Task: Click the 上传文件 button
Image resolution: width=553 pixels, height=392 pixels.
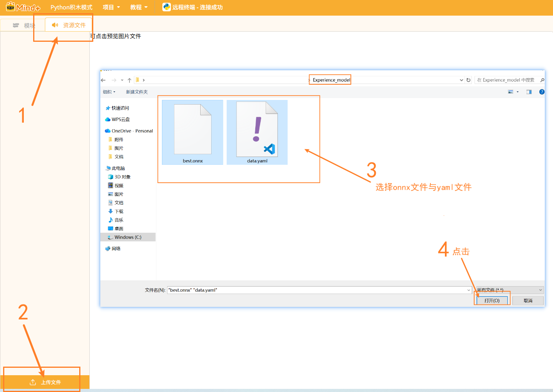Action: point(45,382)
